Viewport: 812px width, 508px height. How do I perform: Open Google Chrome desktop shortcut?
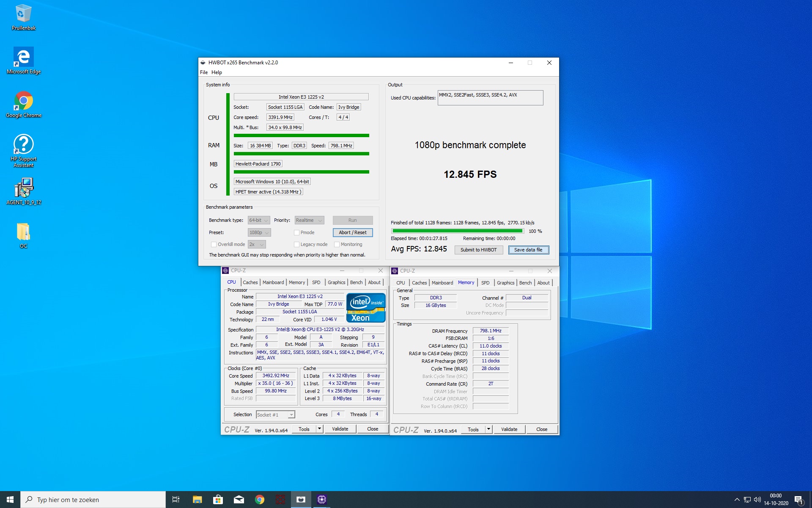[23, 105]
